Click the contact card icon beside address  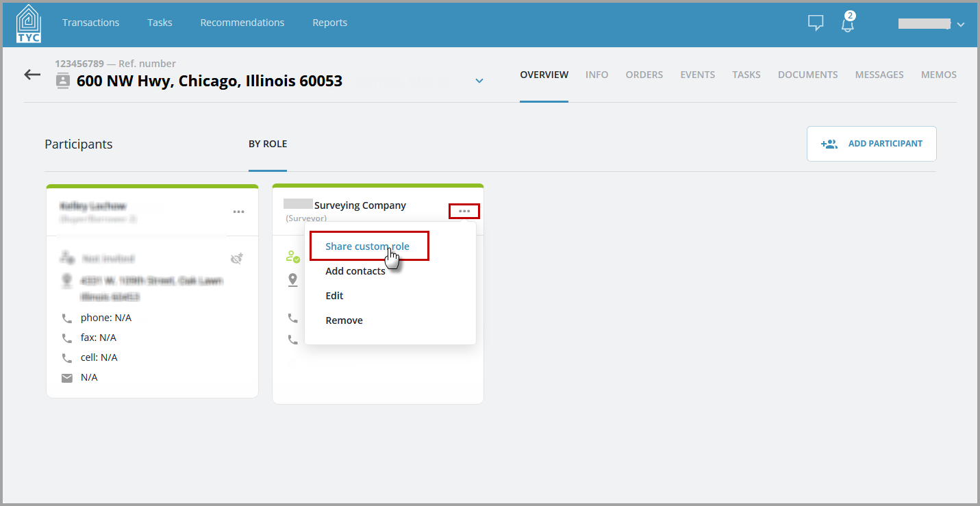tap(63, 81)
